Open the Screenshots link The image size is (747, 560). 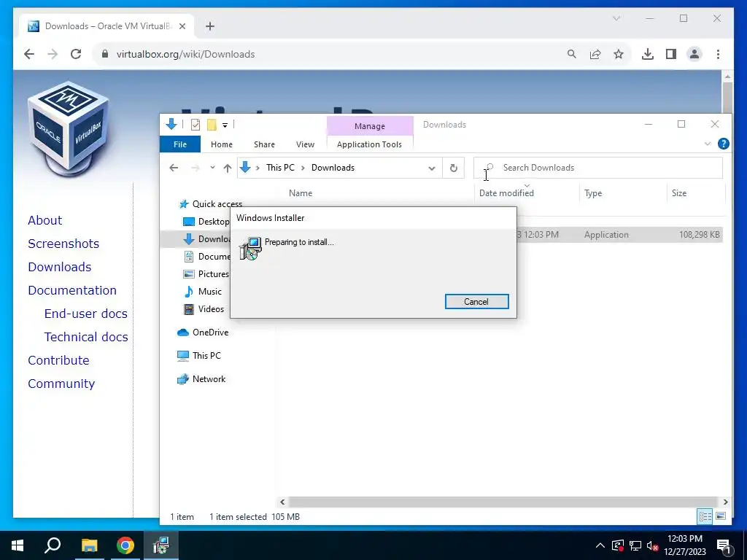(63, 244)
